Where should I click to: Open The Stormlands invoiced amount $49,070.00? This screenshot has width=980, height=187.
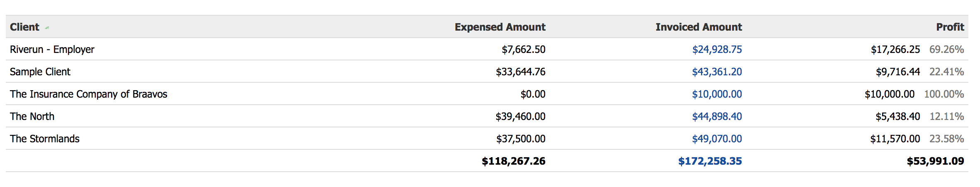pyautogui.click(x=717, y=139)
